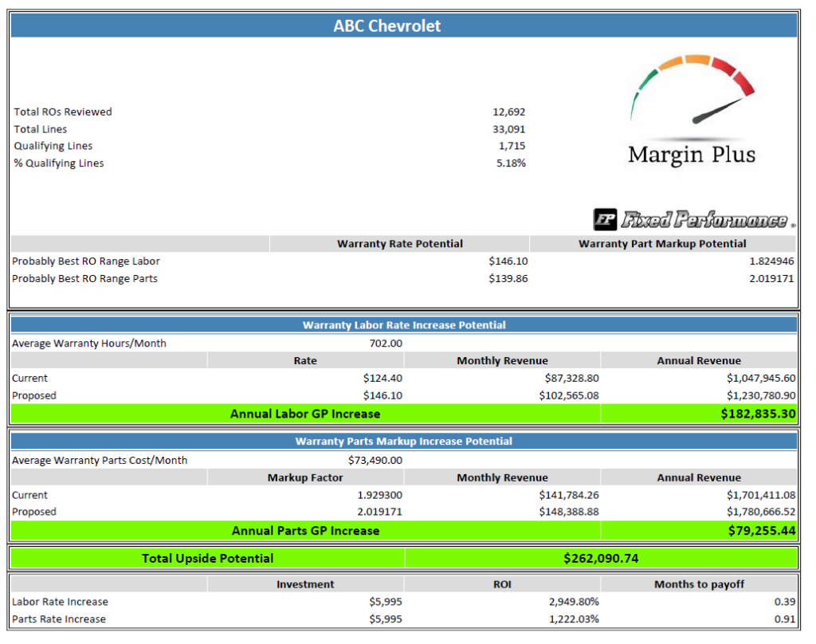Image resolution: width=816 pixels, height=644 pixels.
Task: Click the Total Lines value 33,091
Action: pyautogui.click(x=509, y=129)
